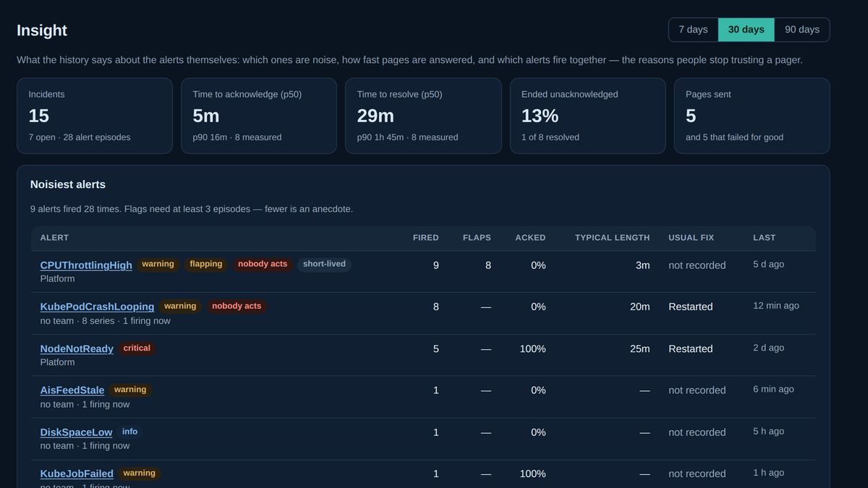Click the warning badge on CPUThrottlingHigh
Viewport: 868px width, 488px height.
pyautogui.click(x=158, y=265)
